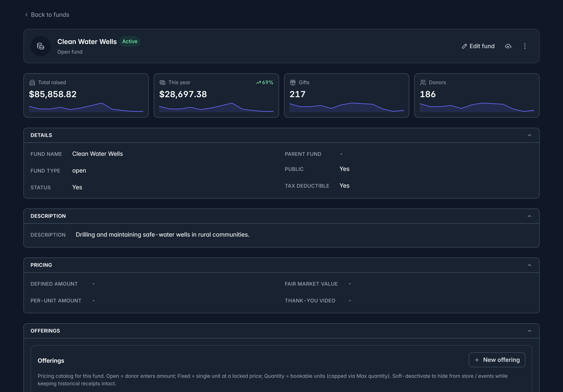Click the gift icon beside Gifts

click(293, 83)
